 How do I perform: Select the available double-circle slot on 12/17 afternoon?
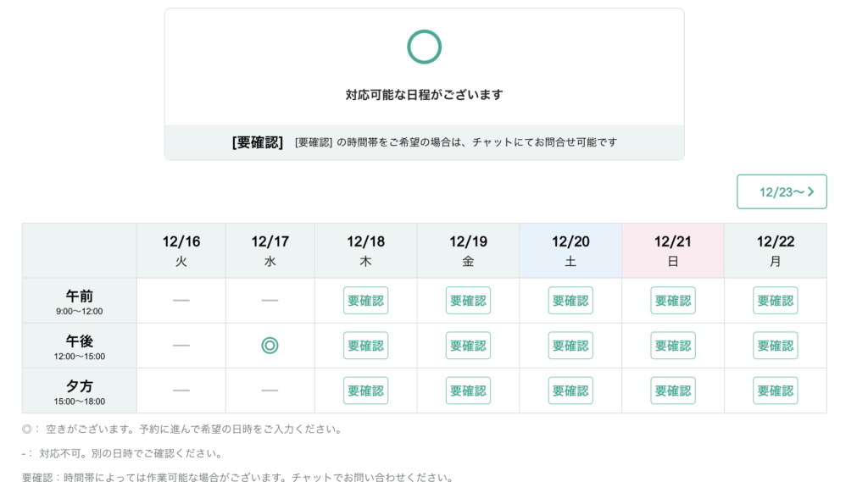click(x=270, y=346)
